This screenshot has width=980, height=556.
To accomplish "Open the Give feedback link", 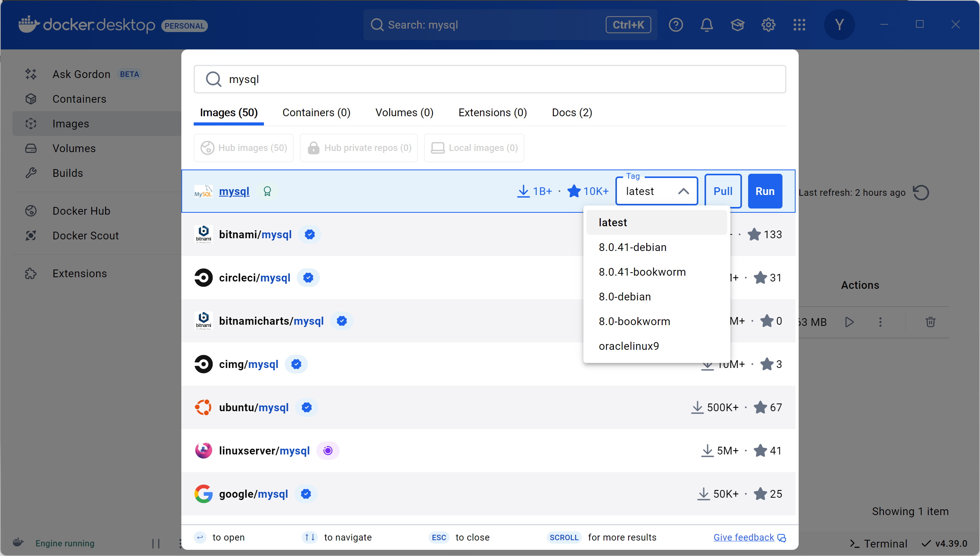I will click(x=743, y=537).
